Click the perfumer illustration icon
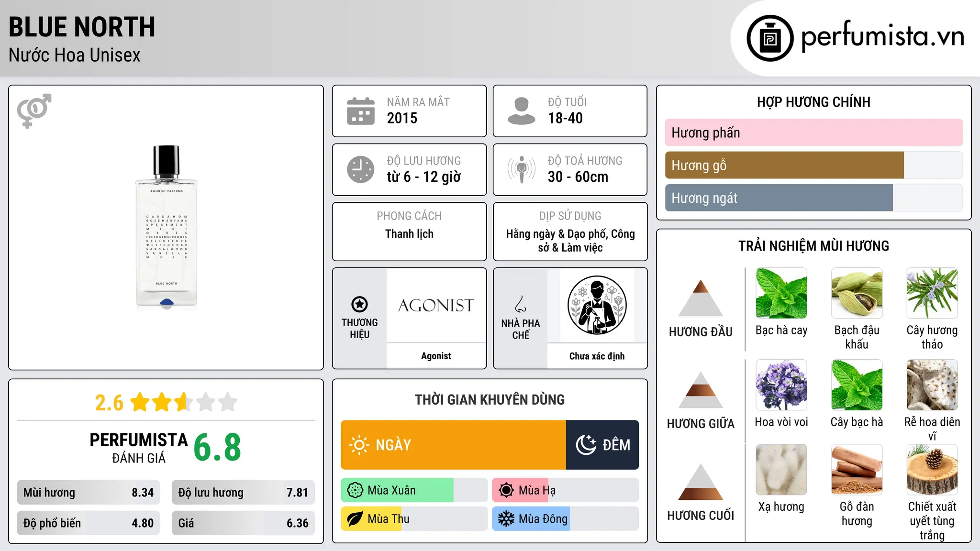This screenshot has width=980, height=551. (x=597, y=305)
